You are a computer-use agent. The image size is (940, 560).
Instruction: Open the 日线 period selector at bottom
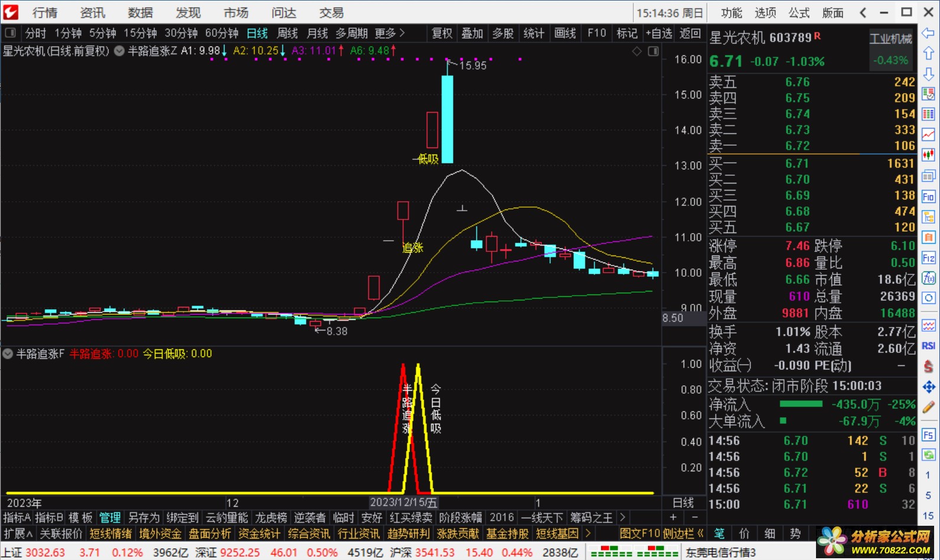[x=683, y=503]
